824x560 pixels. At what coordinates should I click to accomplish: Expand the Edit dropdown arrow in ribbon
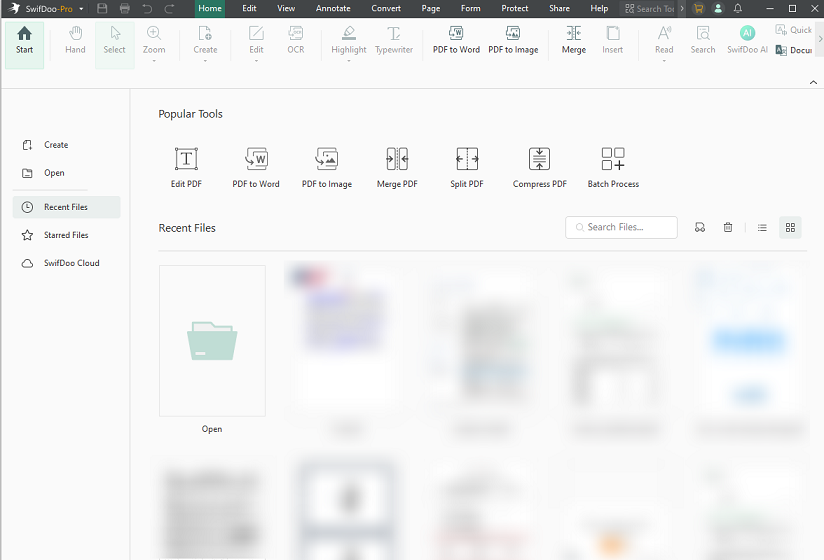pos(256,61)
